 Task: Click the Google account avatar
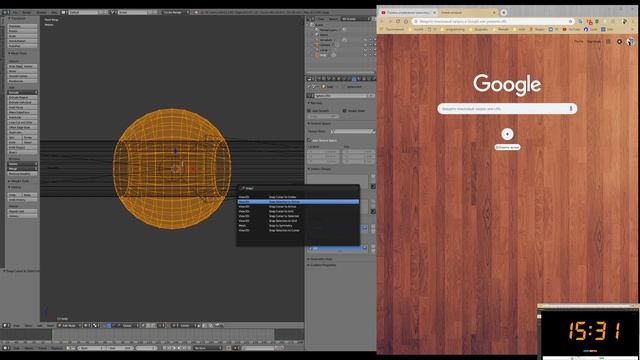631,41
